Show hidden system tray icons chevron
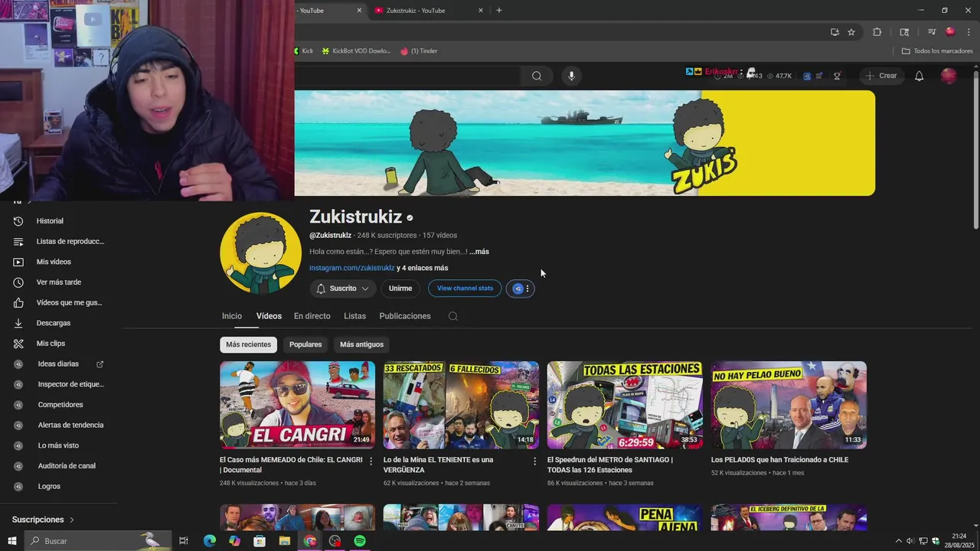Image resolution: width=980 pixels, height=551 pixels. click(899, 541)
